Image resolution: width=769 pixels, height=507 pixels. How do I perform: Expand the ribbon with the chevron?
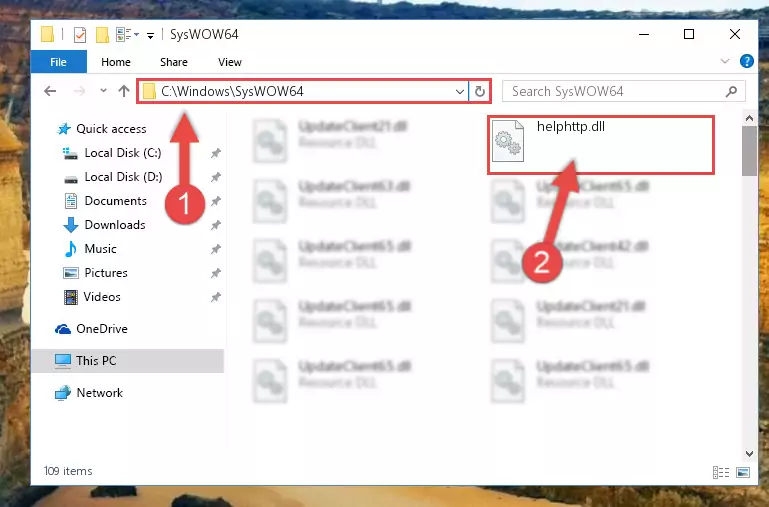(724, 61)
